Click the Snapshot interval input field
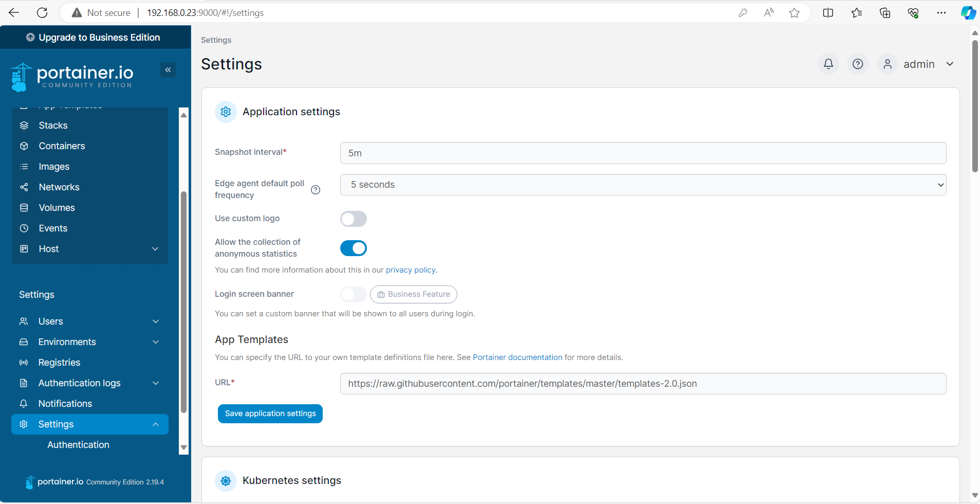Viewport: 980px width, 504px height. coord(642,153)
